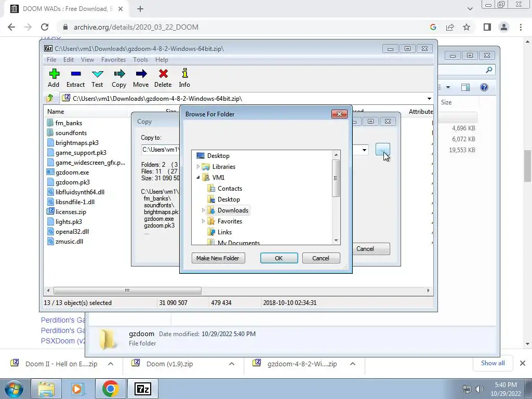Screen dimensions: 532x399
Task: Click the volume speaker tray icon
Action: coord(480,389)
